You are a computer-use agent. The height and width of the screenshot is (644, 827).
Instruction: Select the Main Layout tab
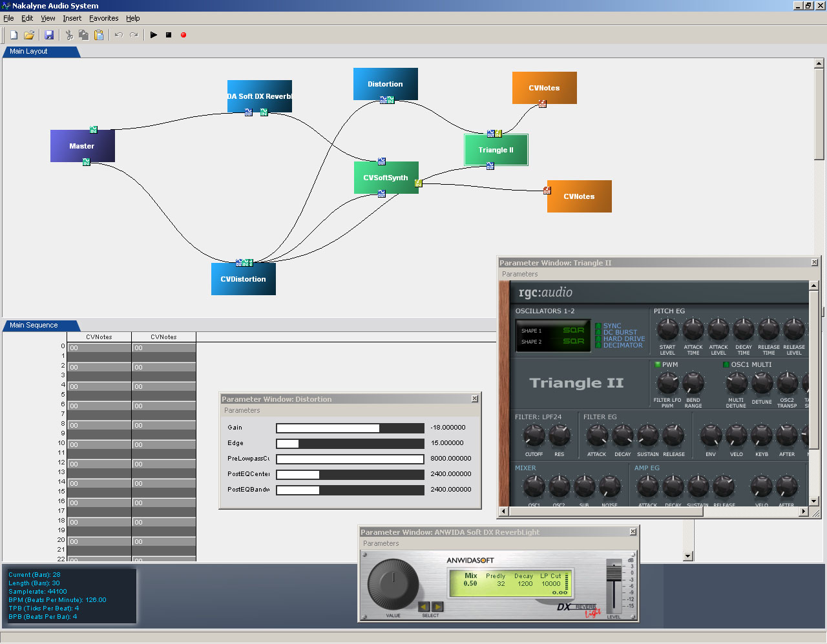point(40,52)
